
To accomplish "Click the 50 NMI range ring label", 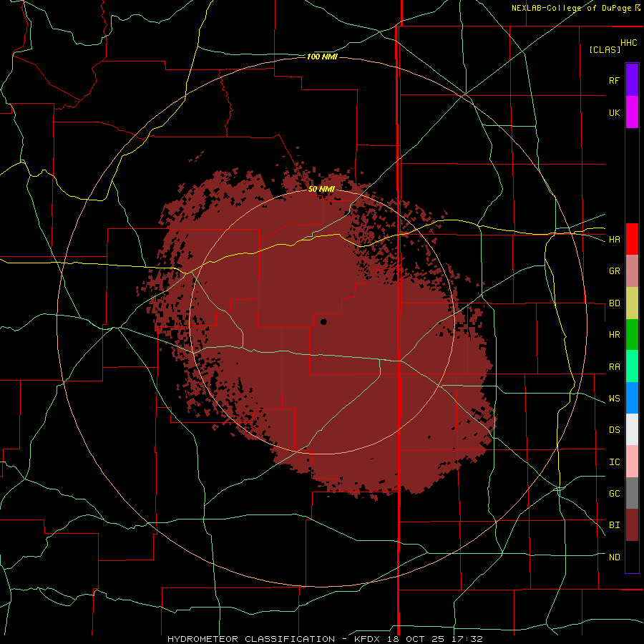I will click(321, 189).
